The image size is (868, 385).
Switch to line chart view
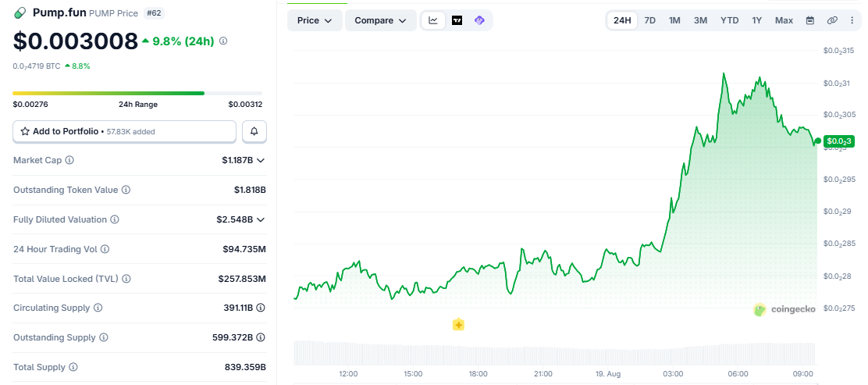coord(433,20)
